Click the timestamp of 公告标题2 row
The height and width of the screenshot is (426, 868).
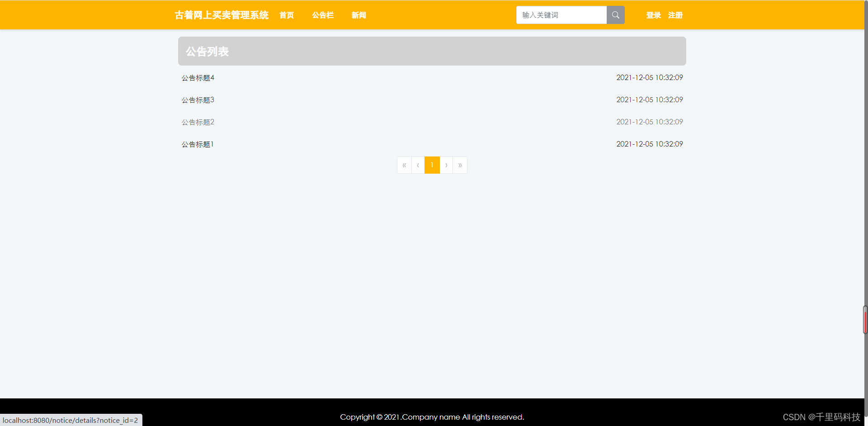[650, 122]
